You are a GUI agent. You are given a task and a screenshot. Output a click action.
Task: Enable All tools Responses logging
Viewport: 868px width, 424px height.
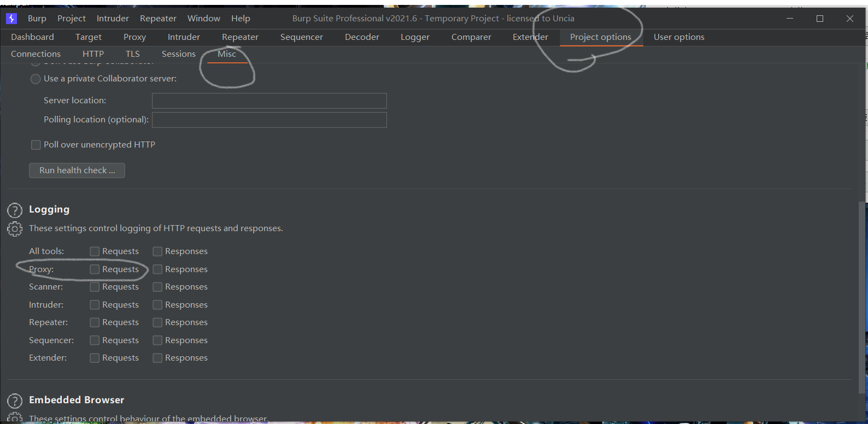click(x=157, y=251)
